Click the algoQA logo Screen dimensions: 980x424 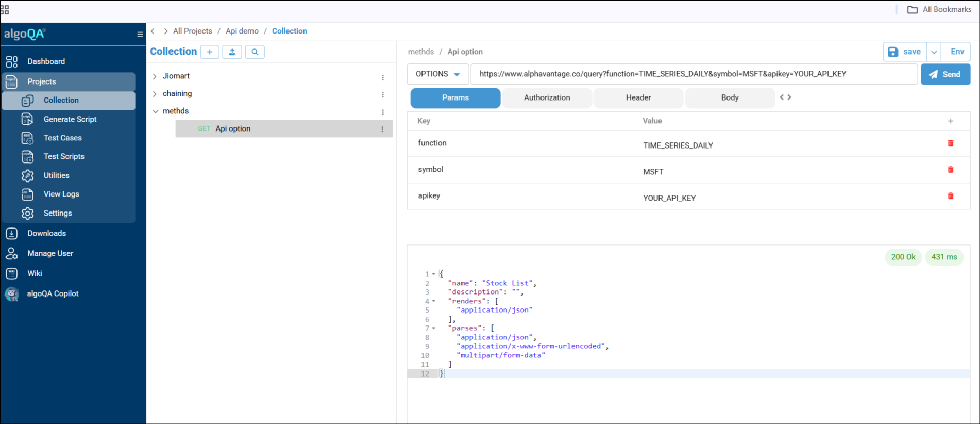25,35
